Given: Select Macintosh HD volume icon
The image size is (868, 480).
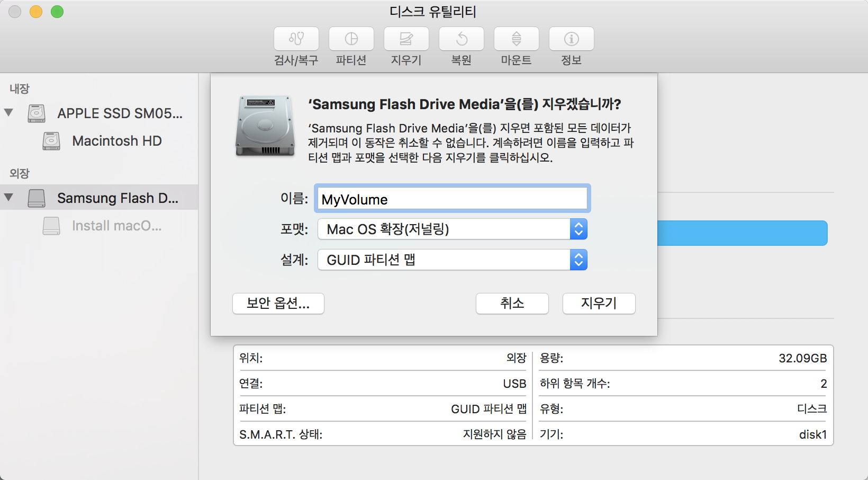Looking at the screenshot, I should click(x=51, y=141).
